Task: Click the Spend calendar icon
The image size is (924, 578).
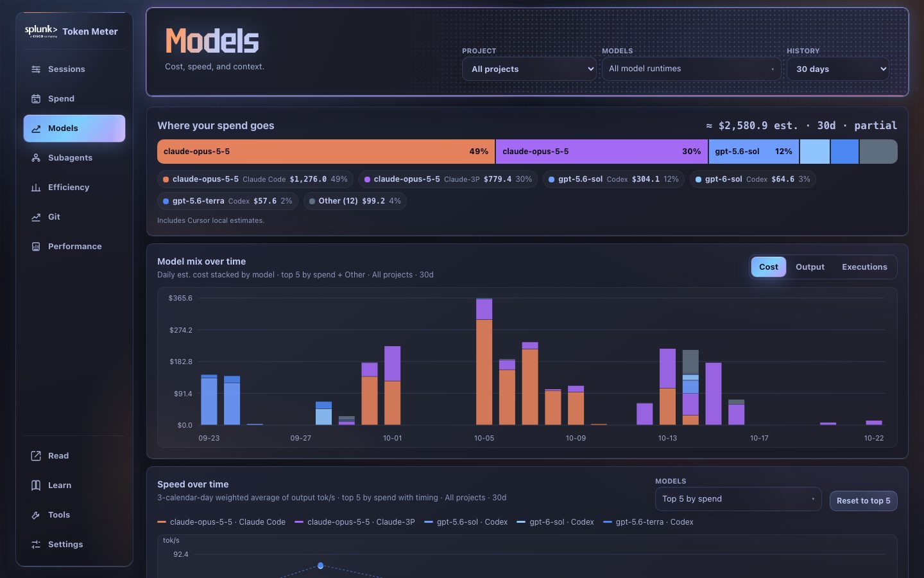Action: [x=36, y=99]
